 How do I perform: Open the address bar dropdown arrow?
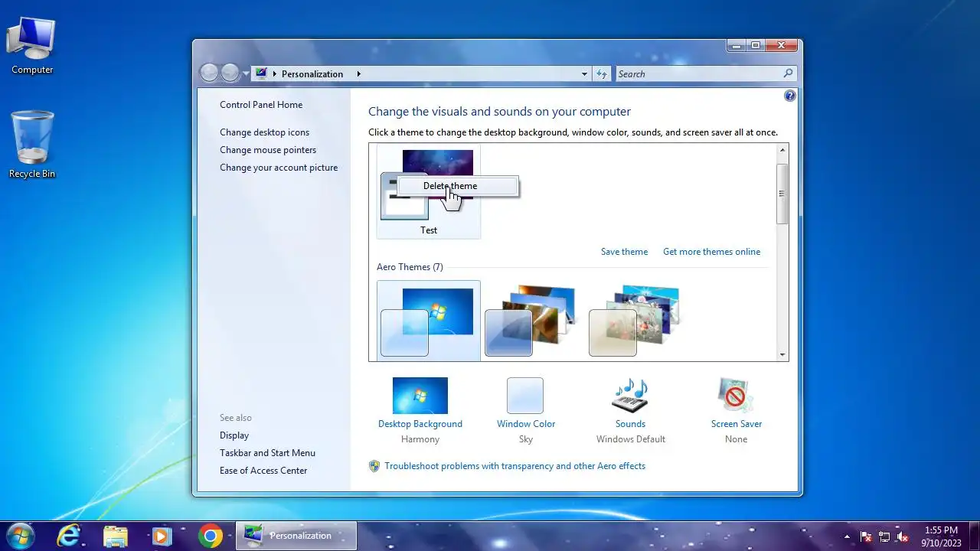point(584,74)
